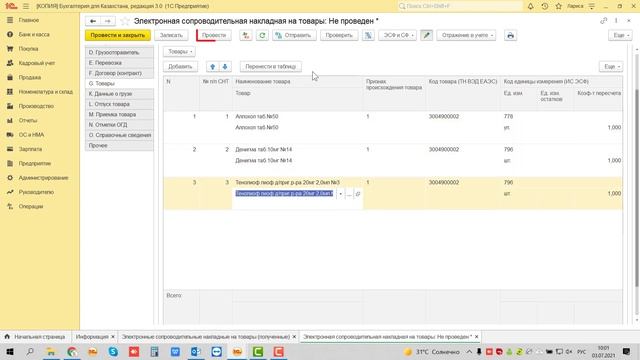Click the printer icon

510,36
